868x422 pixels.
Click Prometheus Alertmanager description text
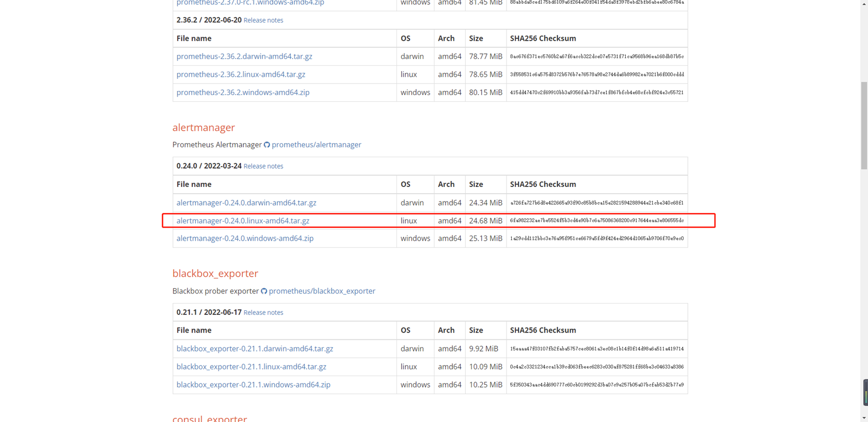217,145
